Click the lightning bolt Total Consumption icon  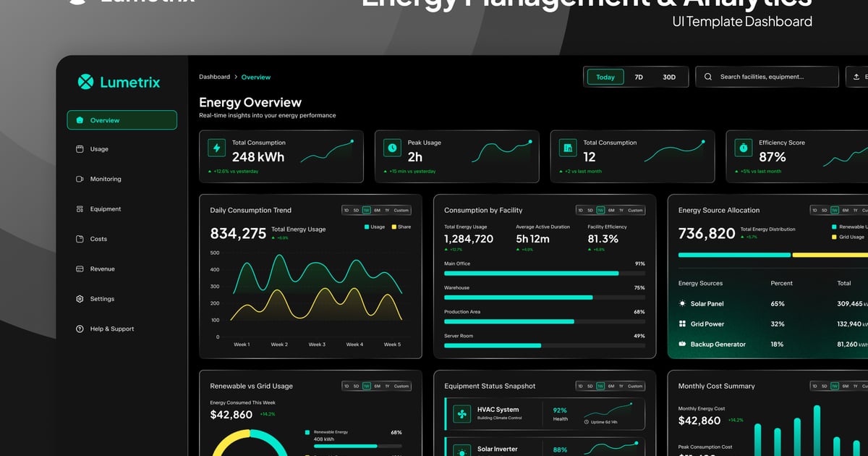tap(216, 148)
